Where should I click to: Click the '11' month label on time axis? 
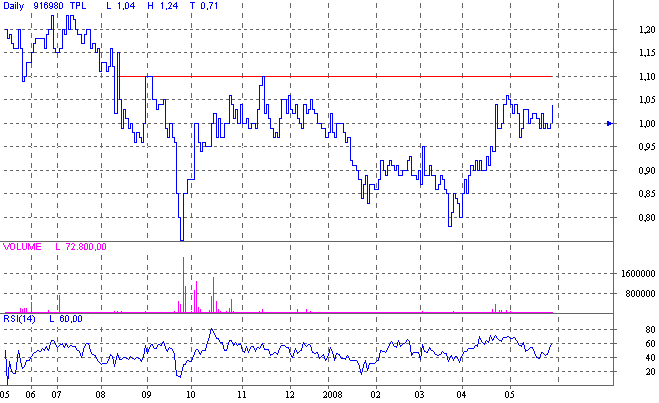tap(241, 395)
